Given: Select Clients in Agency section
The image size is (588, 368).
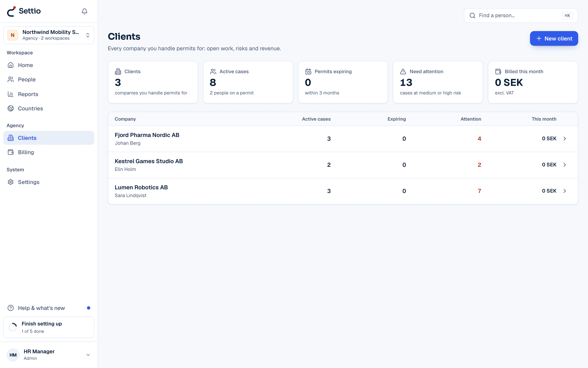Looking at the screenshot, I should [x=49, y=138].
